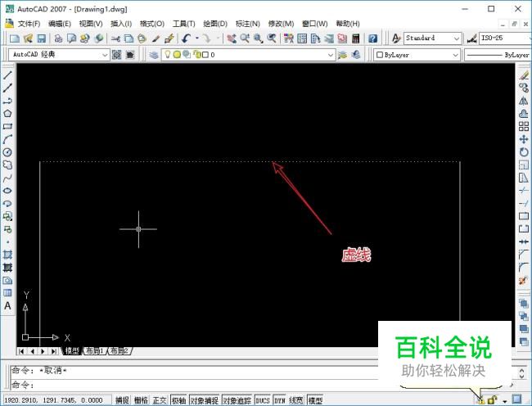Toggle DUCS in status bar

(x=262, y=400)
